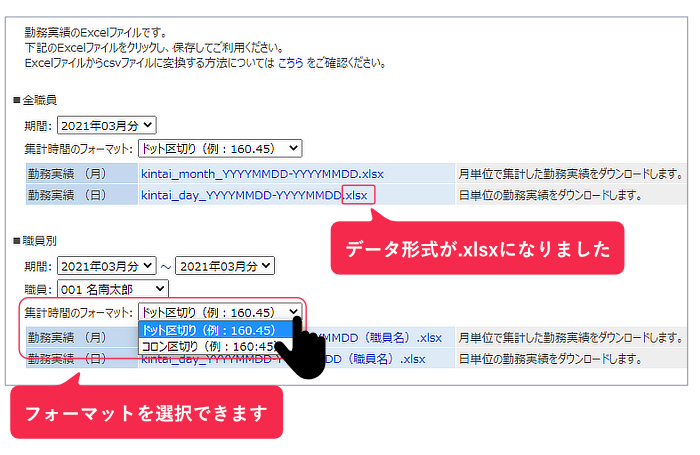Open the 全職員 期間 month dropdown
This screenshot has height=455, width=700.
107,125
